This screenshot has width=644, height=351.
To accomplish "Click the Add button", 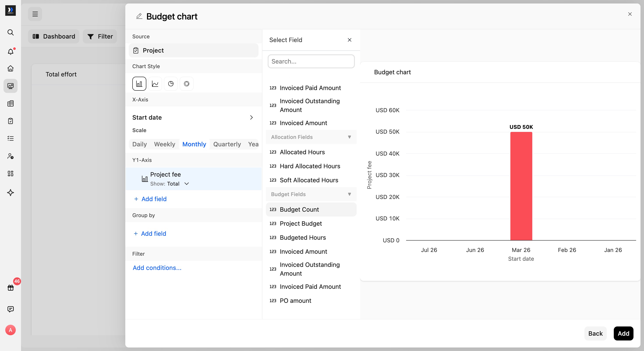I will tap(623, 333).
